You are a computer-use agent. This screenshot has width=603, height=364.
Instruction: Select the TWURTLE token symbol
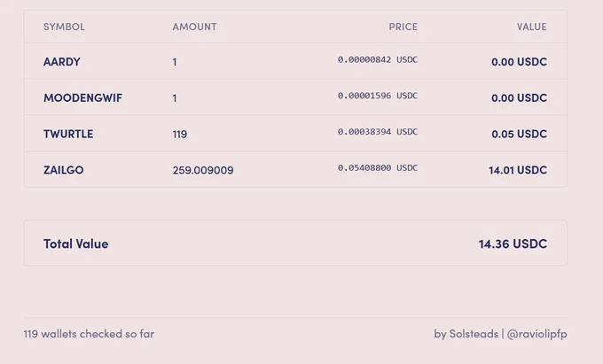coord(68,134)
